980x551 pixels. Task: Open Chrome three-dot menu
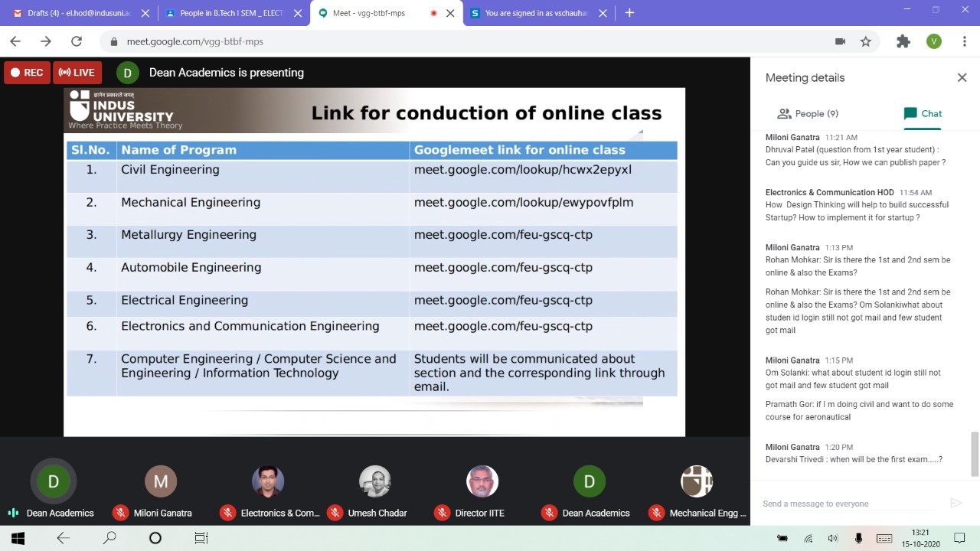click(x=965, y=41)
